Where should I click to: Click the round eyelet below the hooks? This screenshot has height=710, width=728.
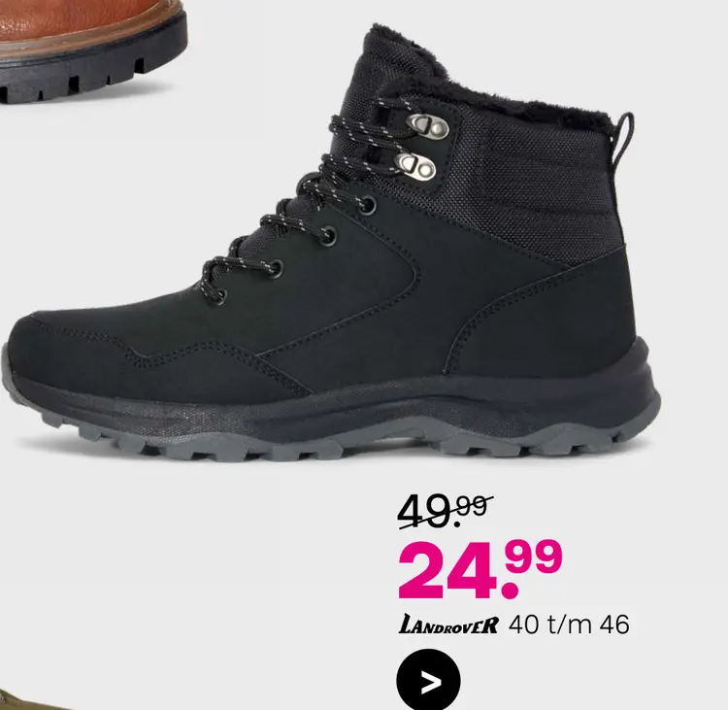pos(367,205)
